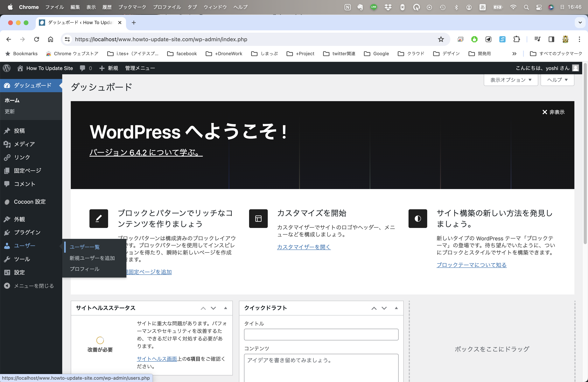Viewport: 588px width, 382px height.
Task: Bookmark this page with the star icon
Action: 441,39
